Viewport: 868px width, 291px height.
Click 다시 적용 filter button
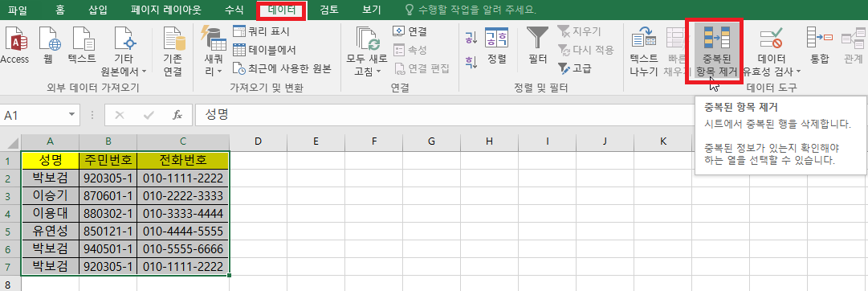point(585,50)
